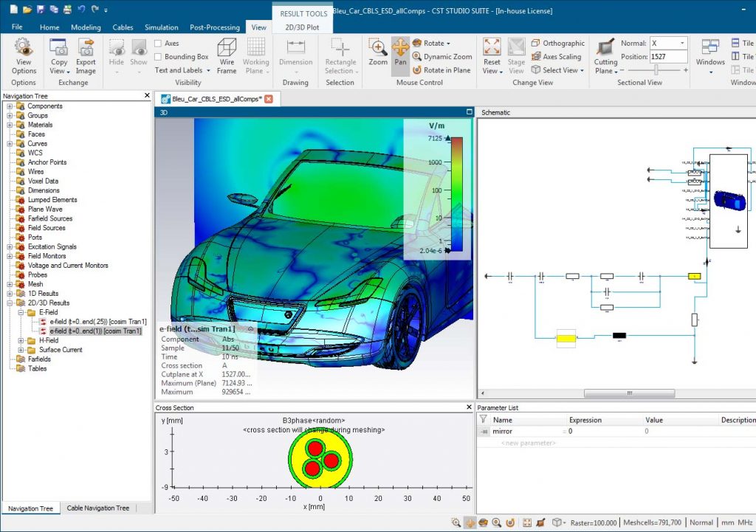Select e-field (t=0..end(.25)) result
Image resolution: width=756 pixels, height=532 pixels.
point(98,322)
